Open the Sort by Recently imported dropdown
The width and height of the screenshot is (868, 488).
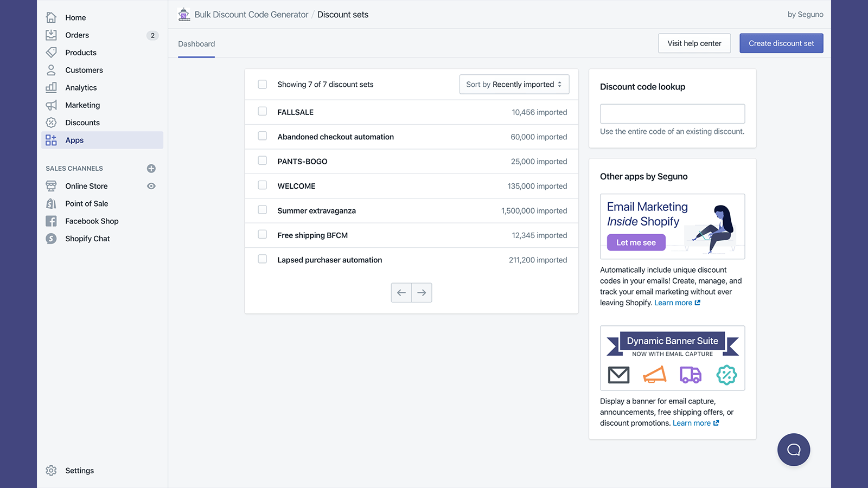point(513,84)
